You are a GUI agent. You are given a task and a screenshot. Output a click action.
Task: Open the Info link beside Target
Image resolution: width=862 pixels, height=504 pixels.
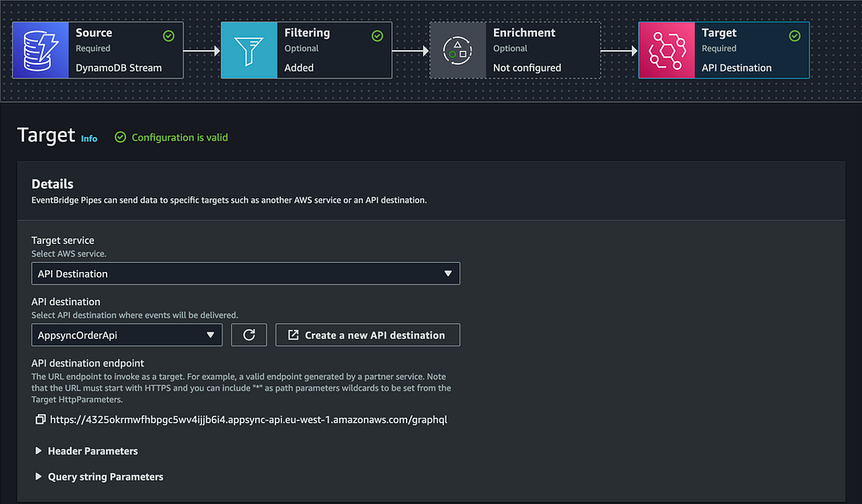[89, 139]
